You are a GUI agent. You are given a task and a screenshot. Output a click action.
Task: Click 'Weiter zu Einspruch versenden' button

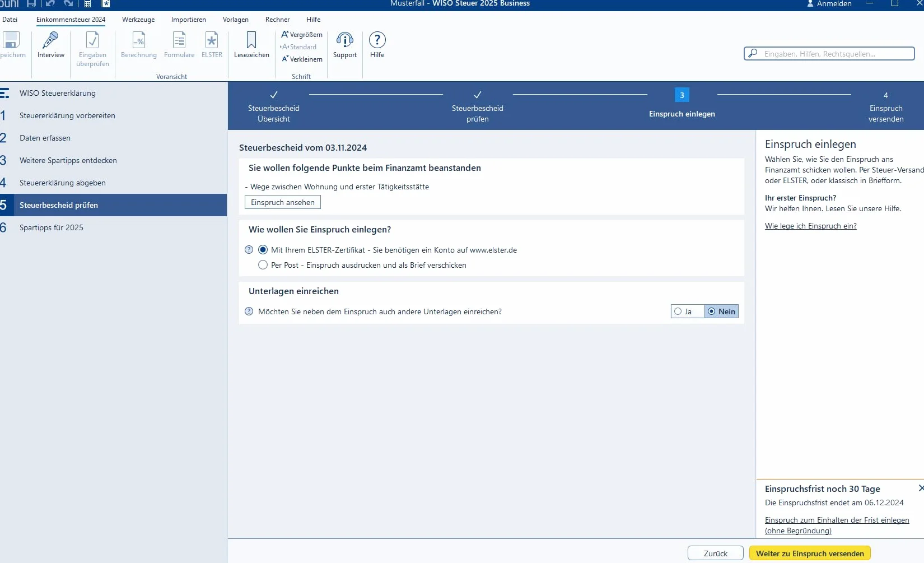(x=810, y=553)
